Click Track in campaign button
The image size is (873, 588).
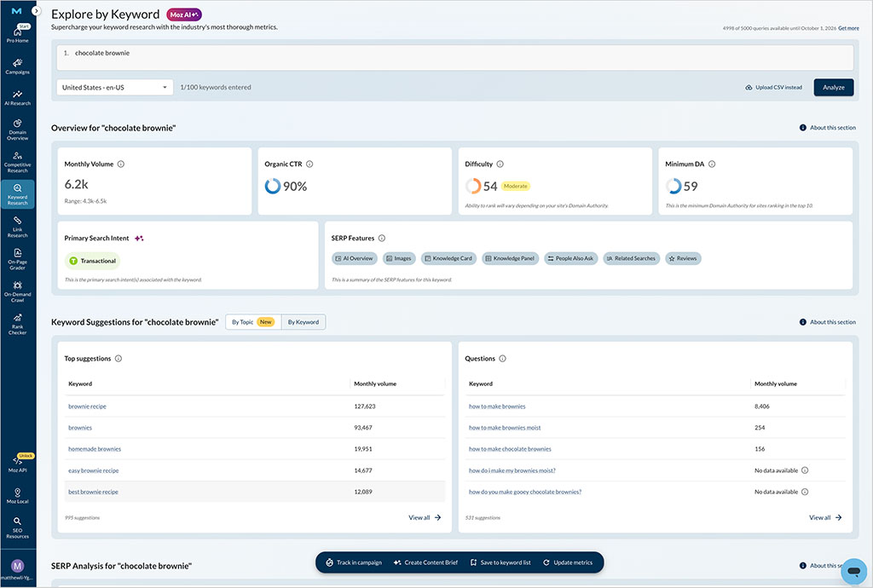click(354, 563)
